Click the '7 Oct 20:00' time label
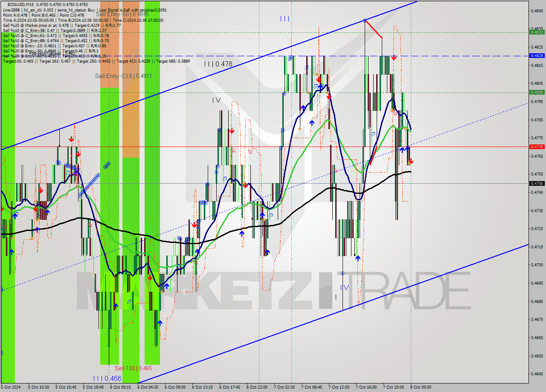This screenshot has height=392, width=546. tap(394, 387)
